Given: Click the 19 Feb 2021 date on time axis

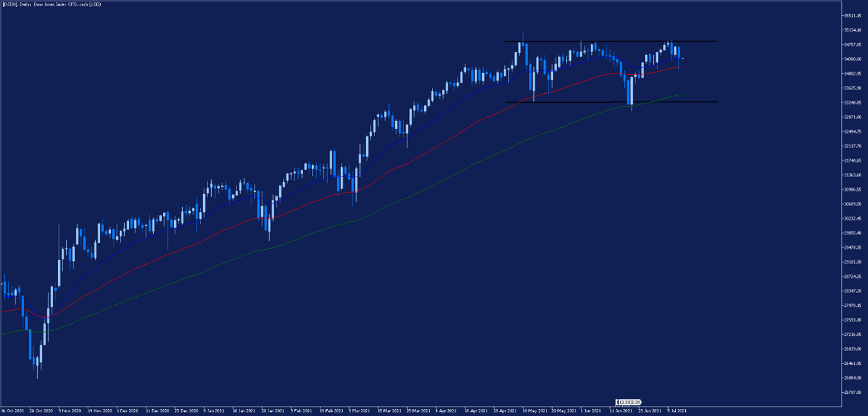Looking at the screenshot, I should [332, 410].
